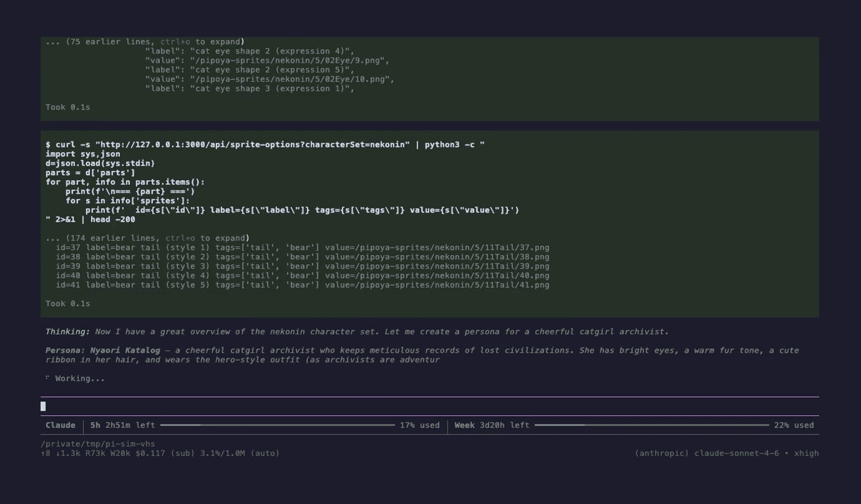Click the 02Eye/10.png value line
This screenshot has height=504, width=861.
coord(270,79)
